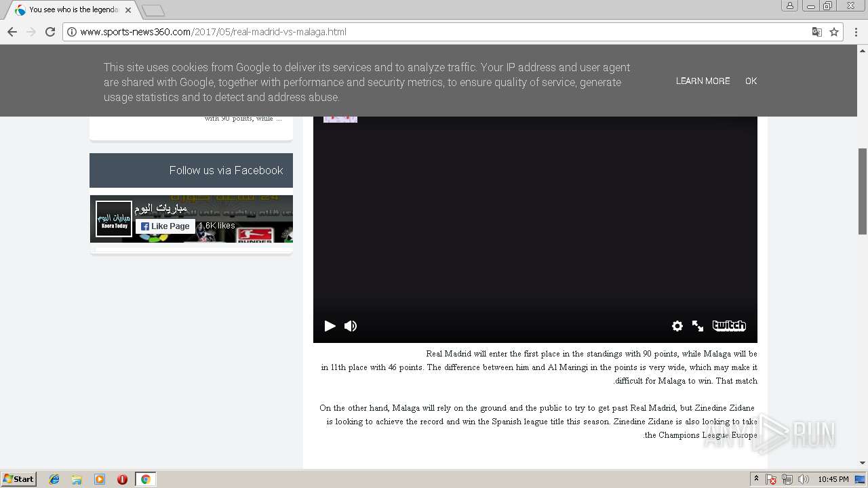Go forward in browser history
This screenshot has width=868, height=488.
point(31,32)
